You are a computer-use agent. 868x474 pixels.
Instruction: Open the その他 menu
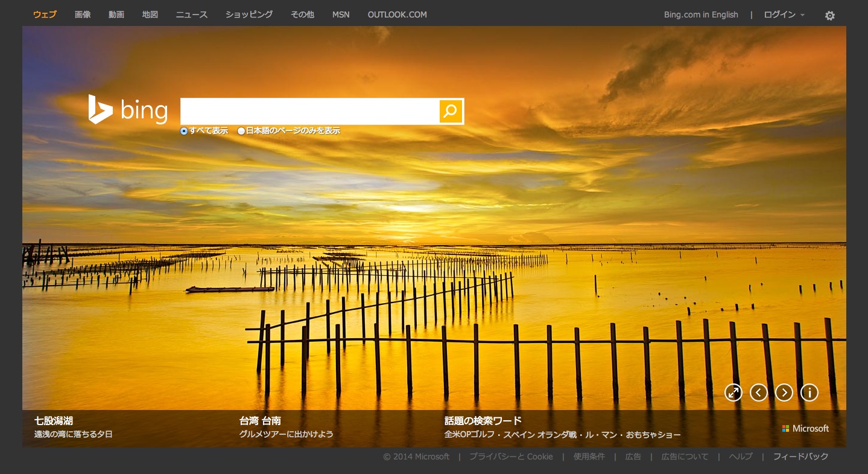pos(302,14)
